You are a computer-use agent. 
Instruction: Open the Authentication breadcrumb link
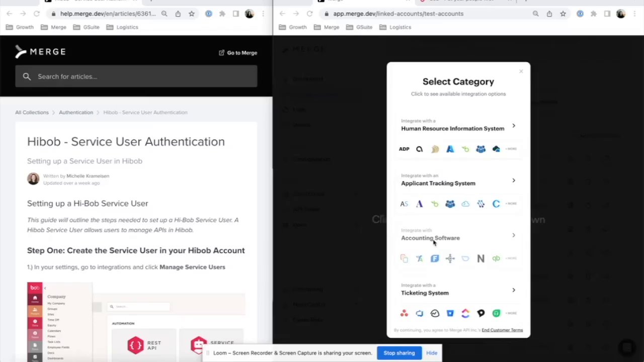click(76, 112)
